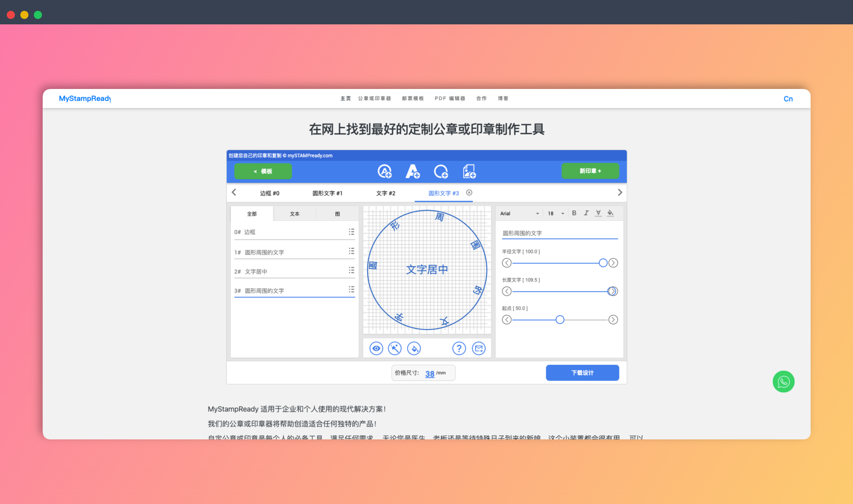The height and width of the screenshot is (504, 853).
Task: Toggle underline text formatting
Action: (x=598, y=213)
